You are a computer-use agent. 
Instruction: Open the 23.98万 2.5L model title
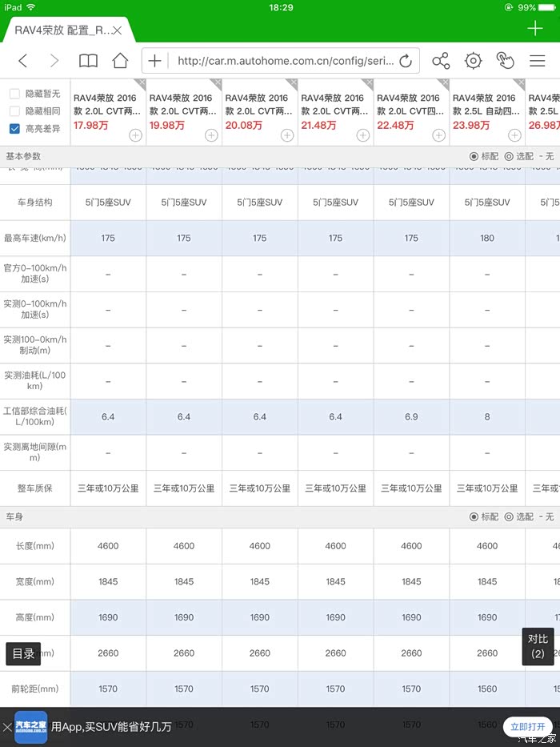pyautogui.click(x=486, y=104)
